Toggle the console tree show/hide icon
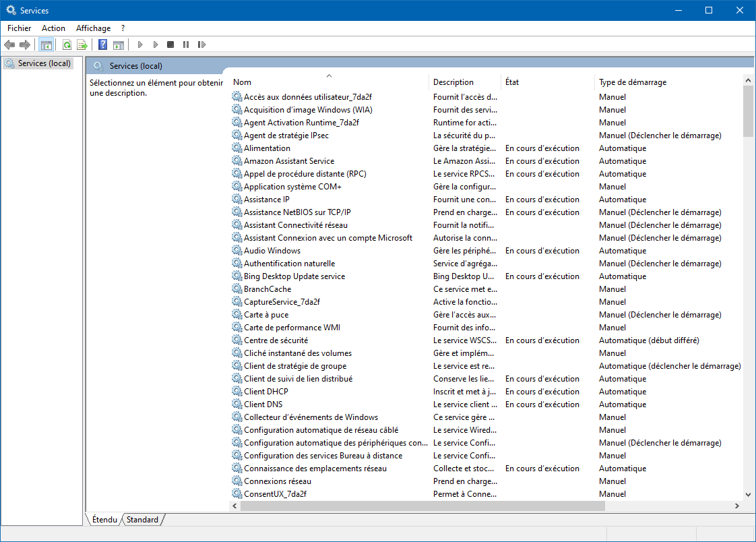The width and height of the screenshot is (756, 542). click(46, 45)
